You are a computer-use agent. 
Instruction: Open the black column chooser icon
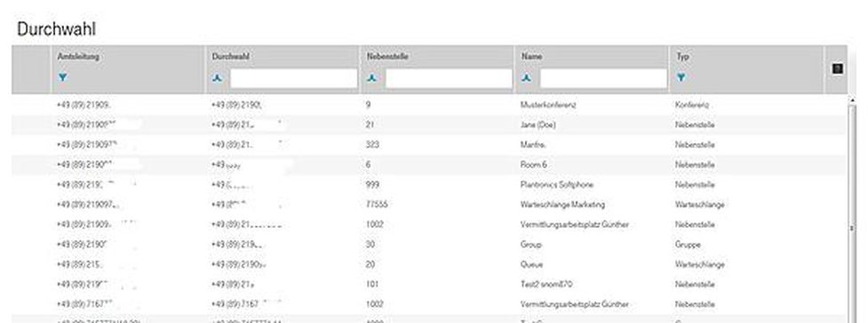(x=838, y=69)
